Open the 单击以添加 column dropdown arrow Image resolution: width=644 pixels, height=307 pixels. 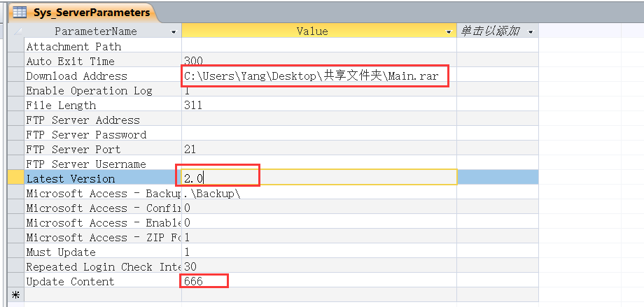tap(531, 31)
